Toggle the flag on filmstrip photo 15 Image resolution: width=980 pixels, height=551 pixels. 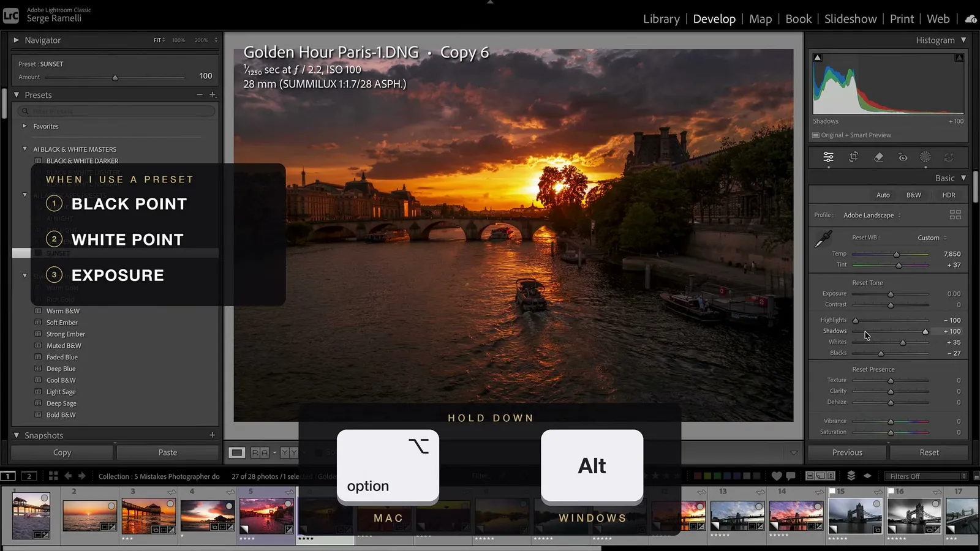coord(832,491)
